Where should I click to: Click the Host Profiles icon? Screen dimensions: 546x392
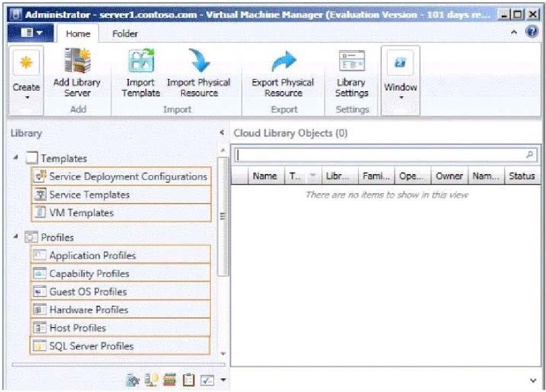point(39,327)
